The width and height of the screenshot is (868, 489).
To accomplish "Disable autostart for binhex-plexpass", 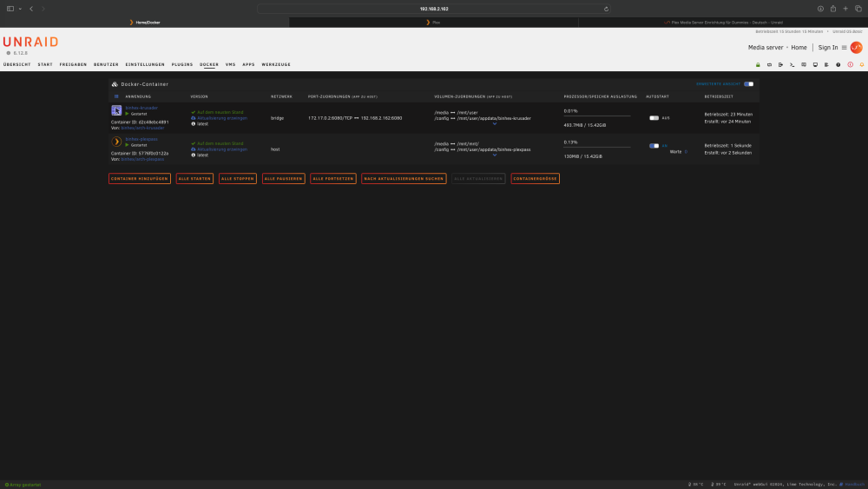I will (654, 146).
